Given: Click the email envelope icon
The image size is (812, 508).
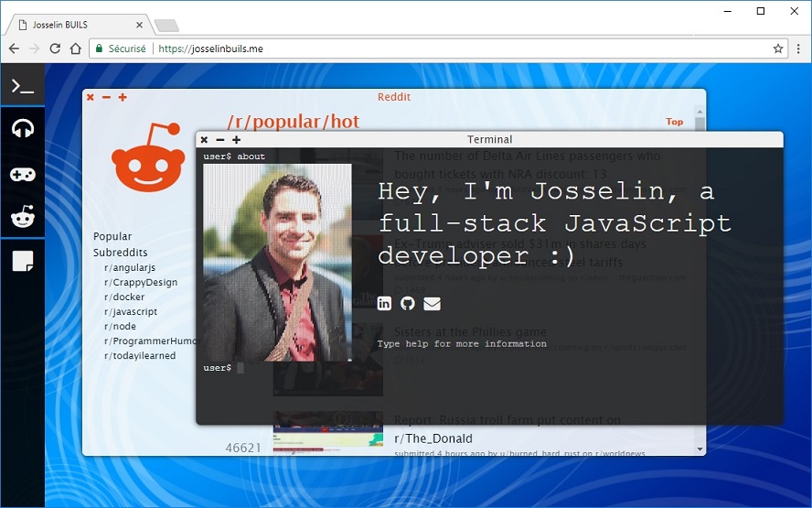Looking at the screenshot, I should click(432, 303).
